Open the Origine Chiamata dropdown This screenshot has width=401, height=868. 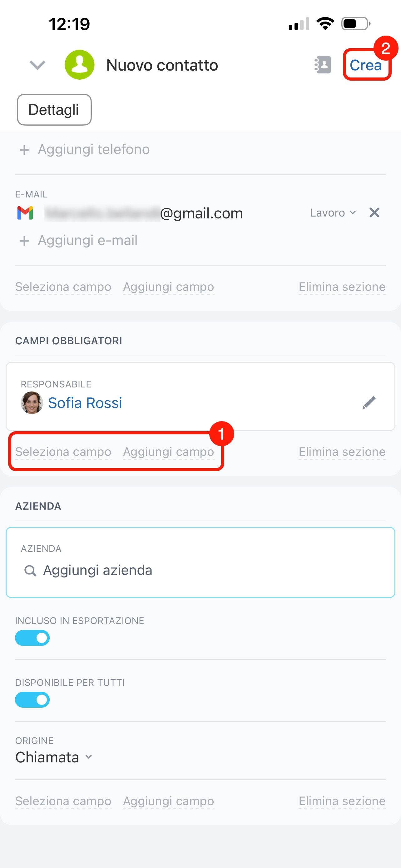[x=54, y=757]
